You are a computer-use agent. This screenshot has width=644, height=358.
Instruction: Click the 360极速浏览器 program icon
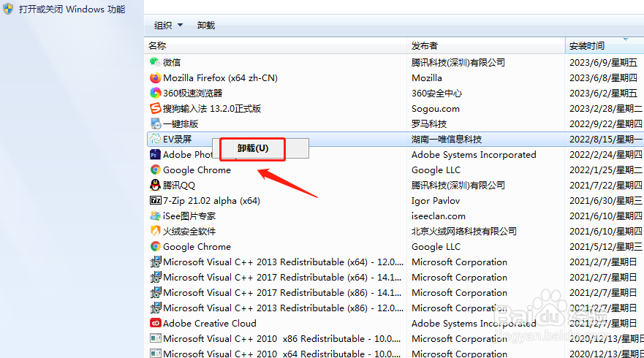pos(155,93)
